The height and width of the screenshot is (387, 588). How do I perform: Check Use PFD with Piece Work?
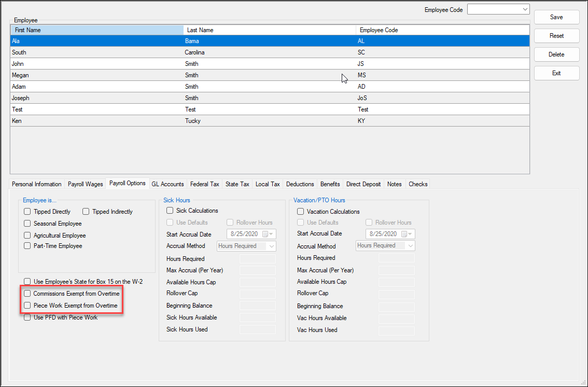point(27,317)
